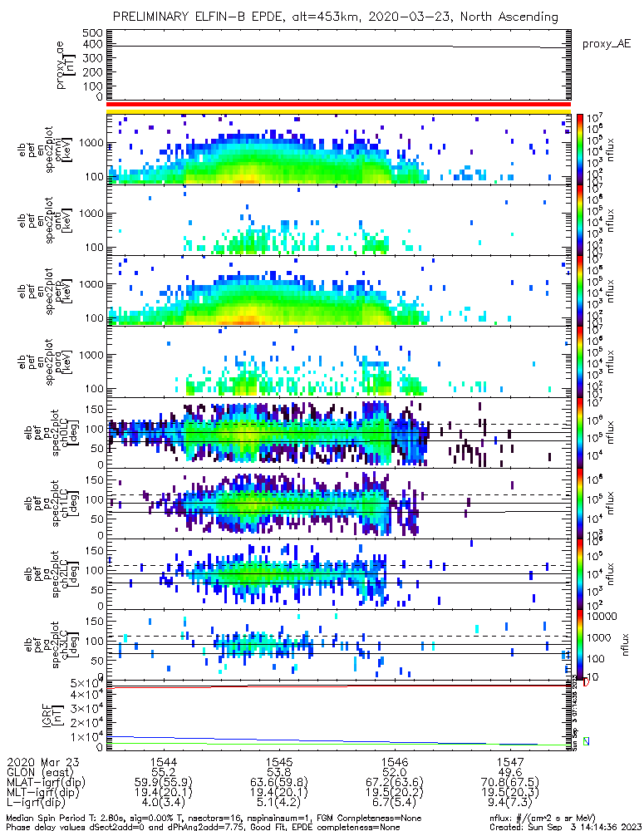Click the '1546' time tick label
This screenshot has width=644, height=831.
pos(395,763)
